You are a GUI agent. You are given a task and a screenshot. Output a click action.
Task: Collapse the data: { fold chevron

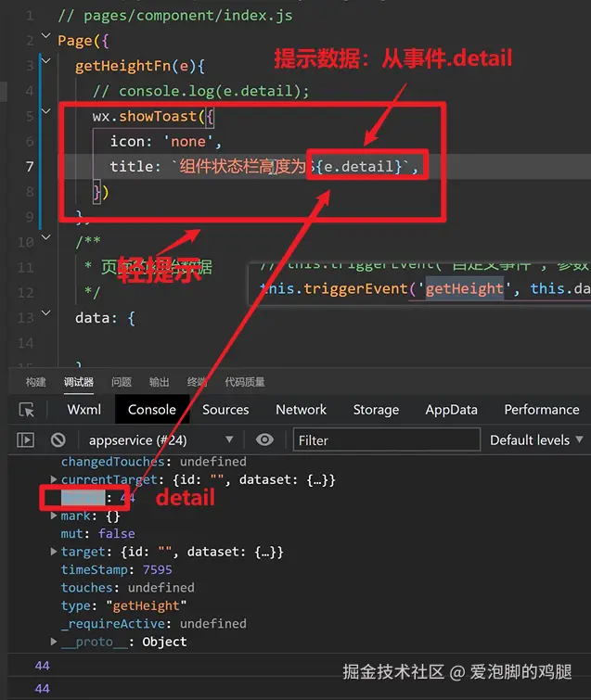pos(46,312)
